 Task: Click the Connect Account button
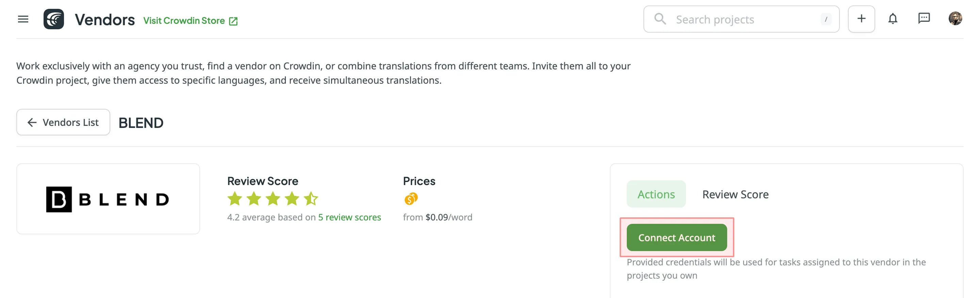pyautogui.click(x=676, y=237)
